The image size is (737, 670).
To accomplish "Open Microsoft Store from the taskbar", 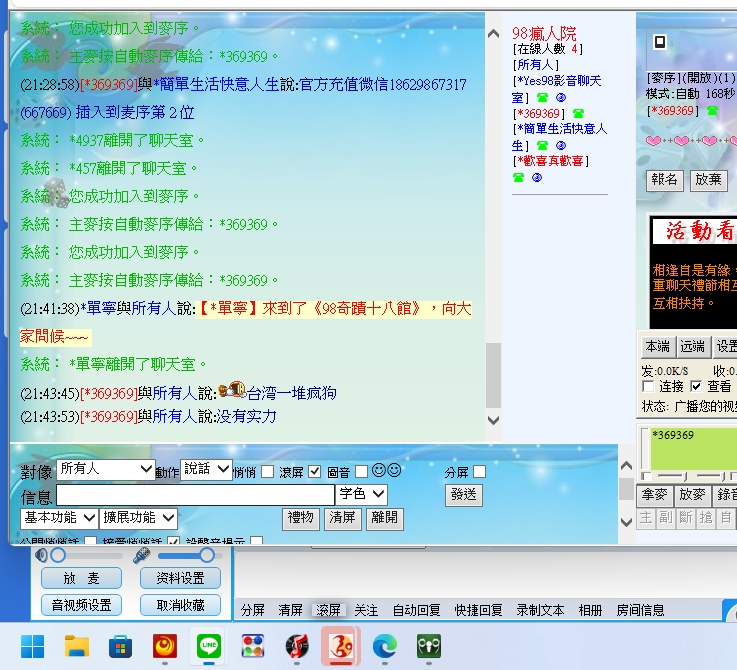I will (120, 647).
